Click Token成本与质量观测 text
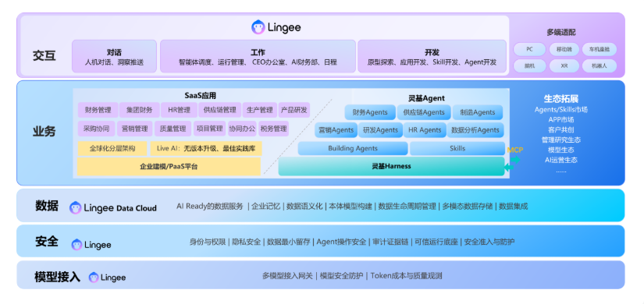 pyautogui.click(x=406, y=276)
